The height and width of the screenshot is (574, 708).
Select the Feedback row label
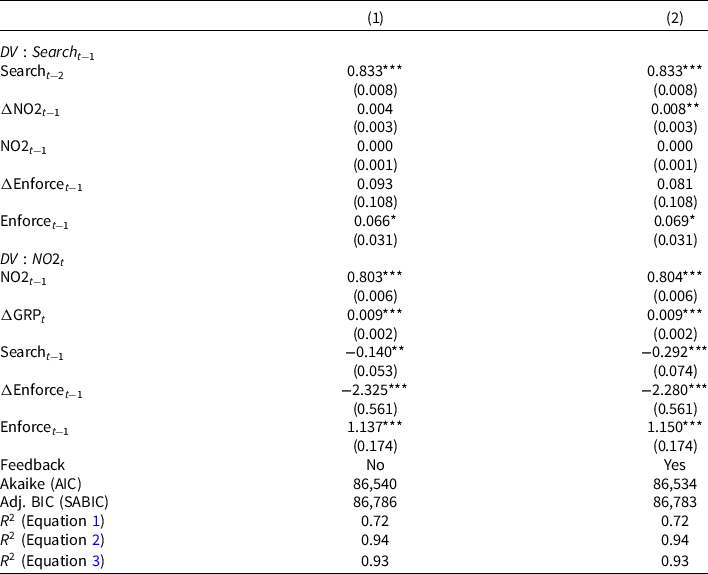[32, 464]
